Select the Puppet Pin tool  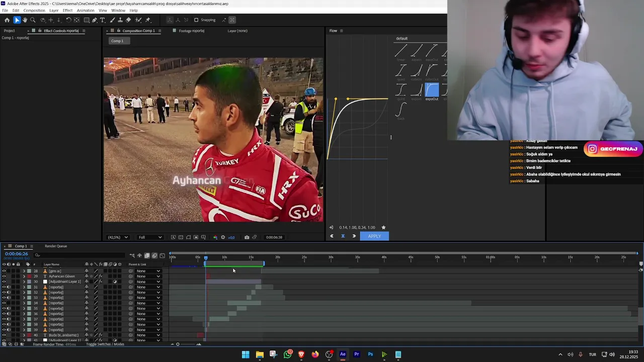(148, 20)
